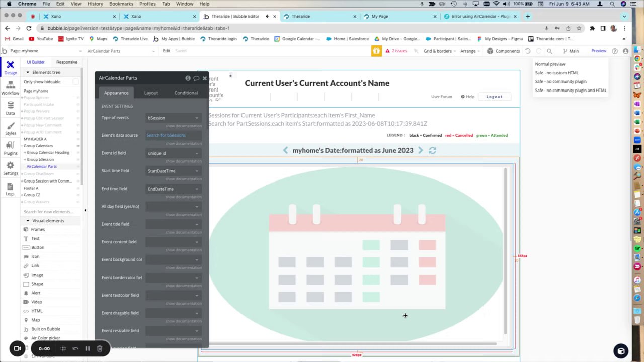
Task: Open the Logs section
Action: pyautogui.click(x=10, y=189)
